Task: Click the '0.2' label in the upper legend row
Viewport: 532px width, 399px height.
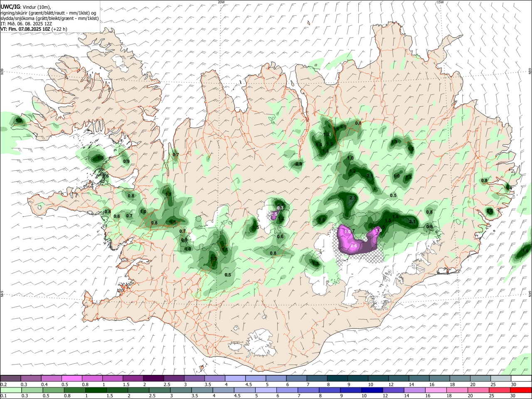Action: 3,384
